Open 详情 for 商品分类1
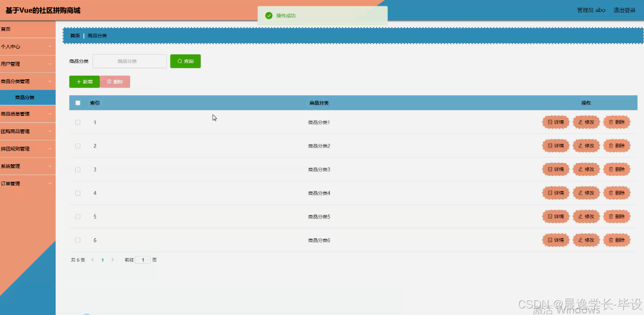 (555, 122)
